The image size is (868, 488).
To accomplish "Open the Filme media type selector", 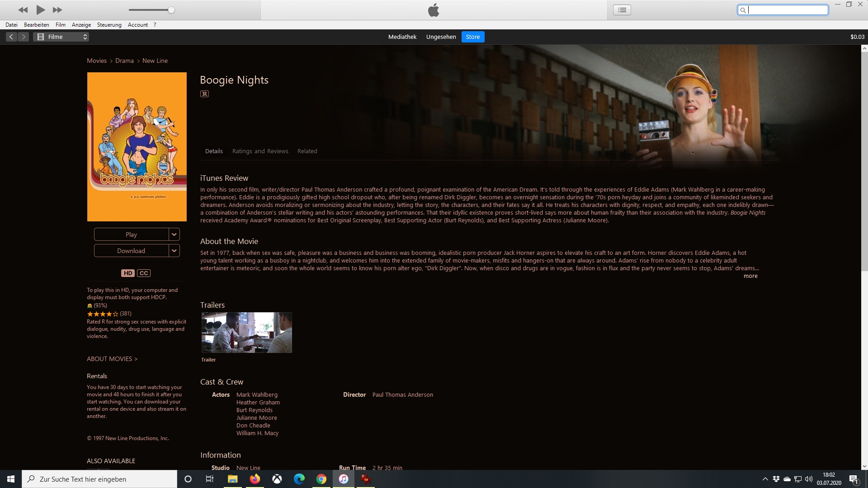I will [x=61, y=37].
